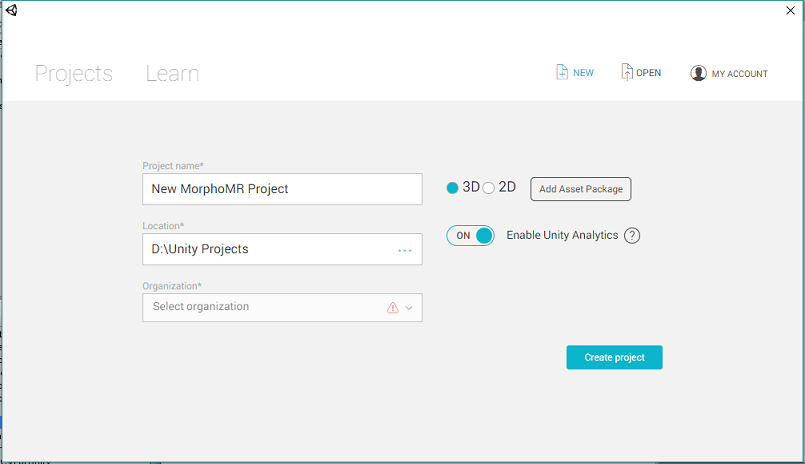This screenshot has height=464, width=805.
Task: Toggle Unity Analytics ON switch
Action: point(470,236)
